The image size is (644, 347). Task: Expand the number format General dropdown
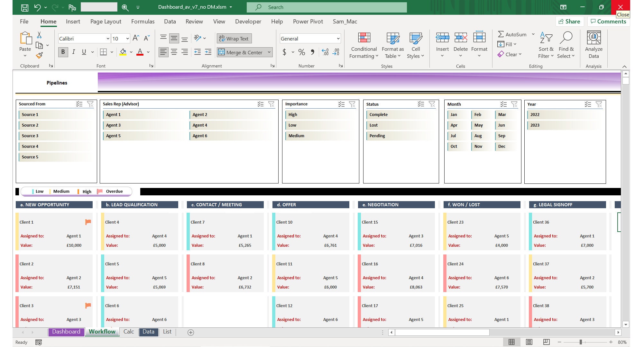338,39
